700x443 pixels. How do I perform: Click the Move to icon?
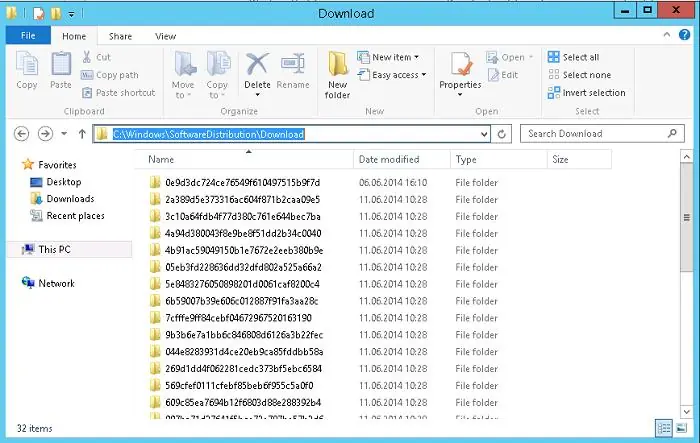pos(184,63)
